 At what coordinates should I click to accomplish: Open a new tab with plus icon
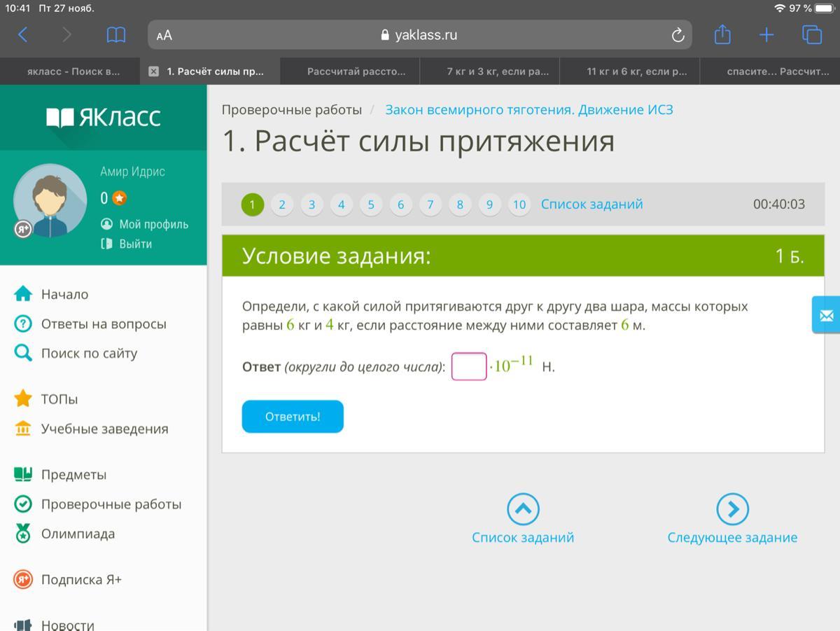pyautogui.click(x=766, y=35)
